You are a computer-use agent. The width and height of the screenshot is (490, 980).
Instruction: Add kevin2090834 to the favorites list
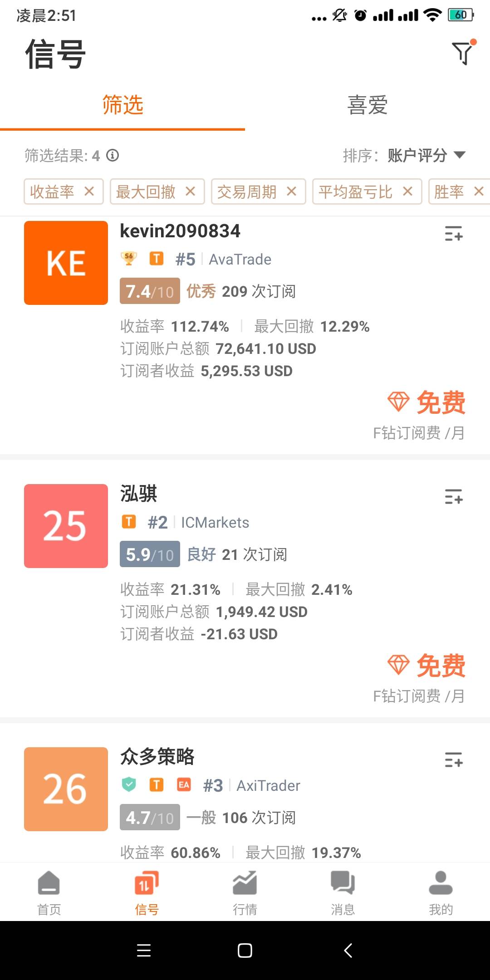(453, 234)
